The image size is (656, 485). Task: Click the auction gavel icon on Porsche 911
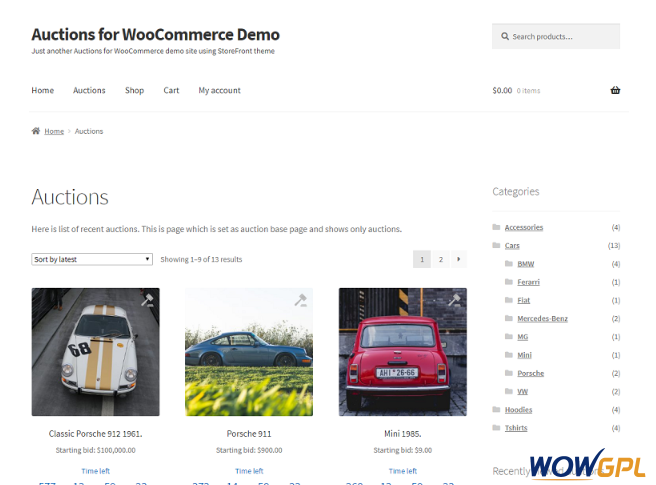301,300
